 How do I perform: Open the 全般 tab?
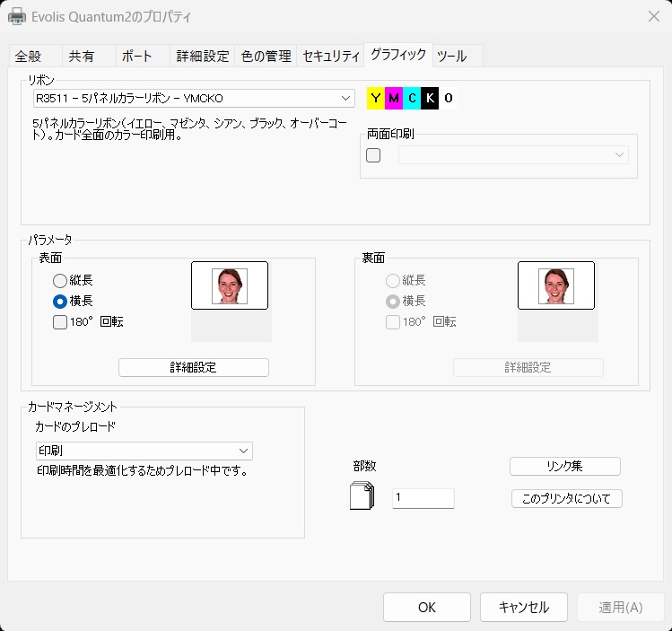point(36,57)
